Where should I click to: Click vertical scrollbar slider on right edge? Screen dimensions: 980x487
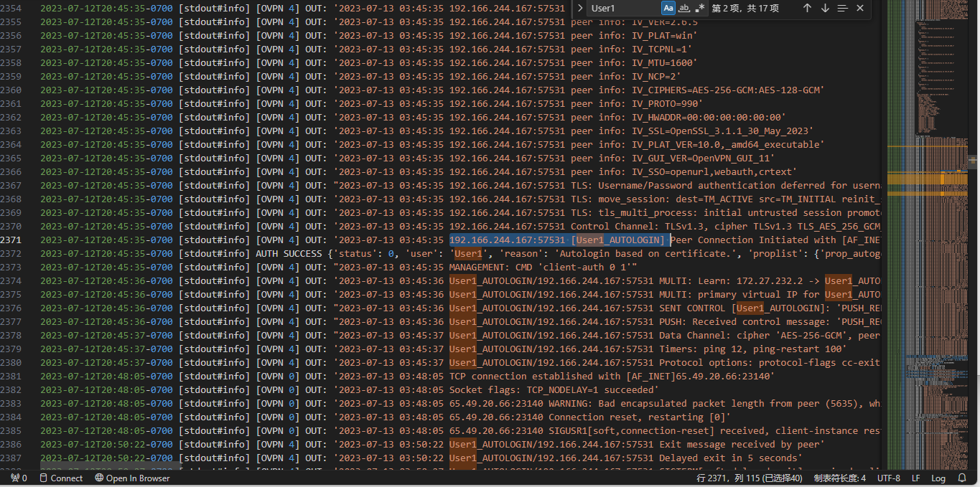(x=972, y=161)
